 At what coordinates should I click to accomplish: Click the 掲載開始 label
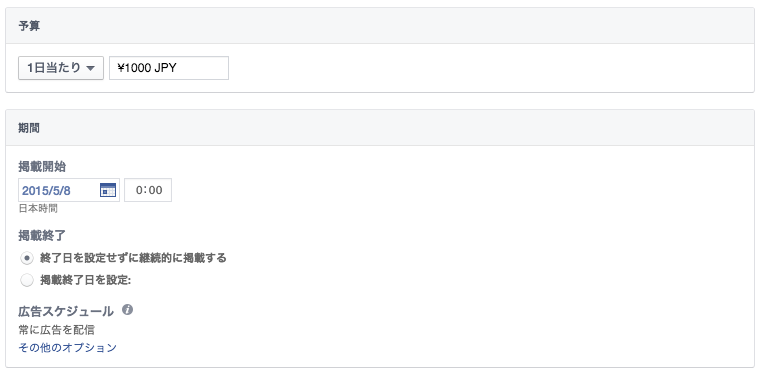point(42,167)
